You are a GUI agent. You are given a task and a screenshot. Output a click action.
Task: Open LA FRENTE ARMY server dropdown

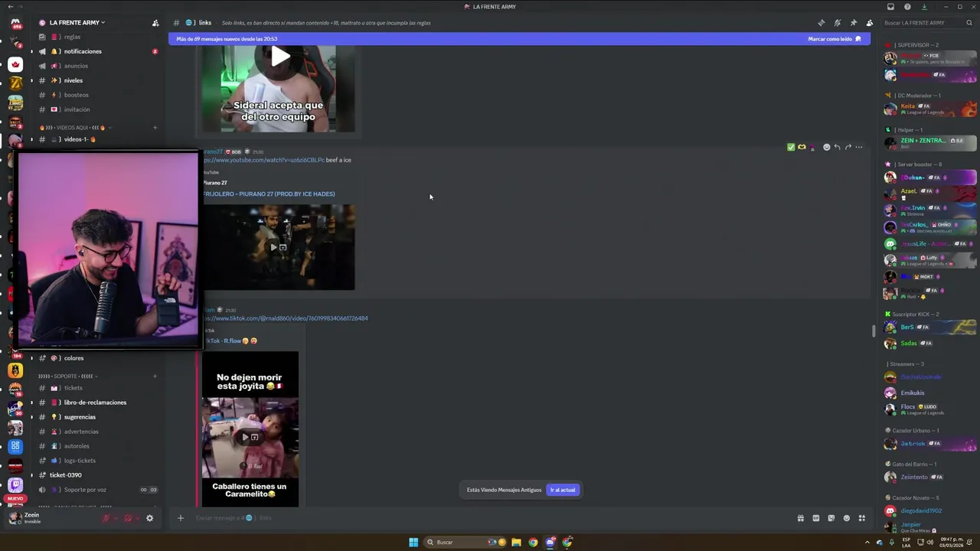(x=77, y=23)
